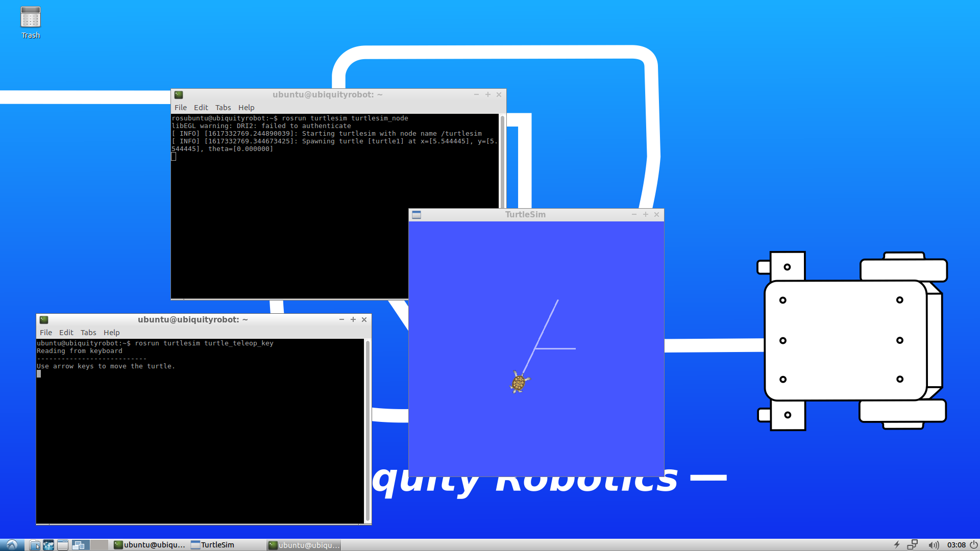Open the network connections tray icon
Image resolution: width=980 pixels, height=551 pixels.
coord(913,545)
